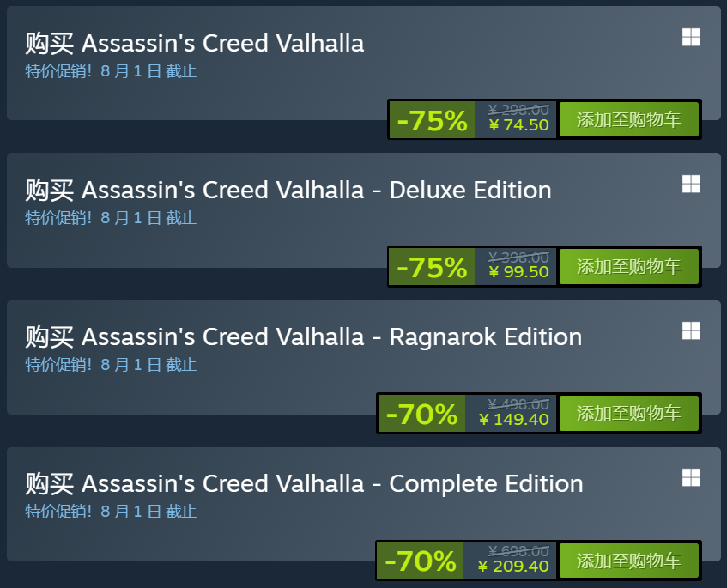Image resolution: width=727 pixels, height=588 pixels.
Task: Add base Assassin's Creed Valhalla to cart
Action: coord(628,120)
